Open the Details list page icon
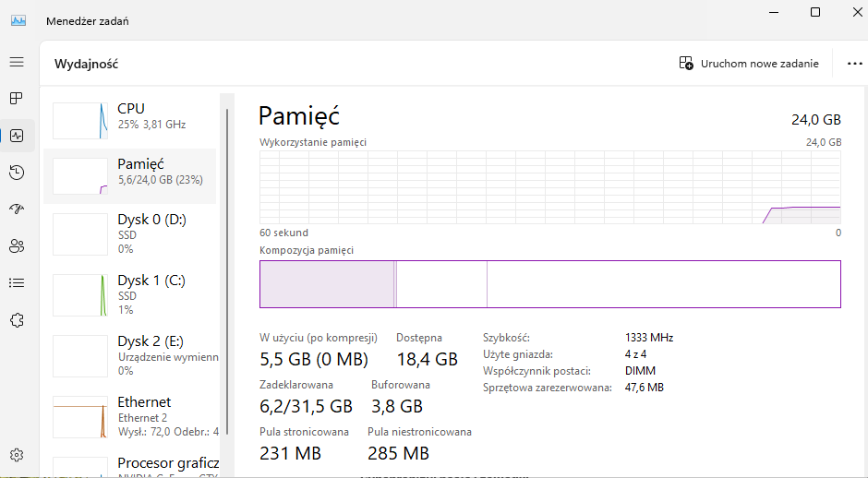868x478 pixels. [x=17, y=283]
